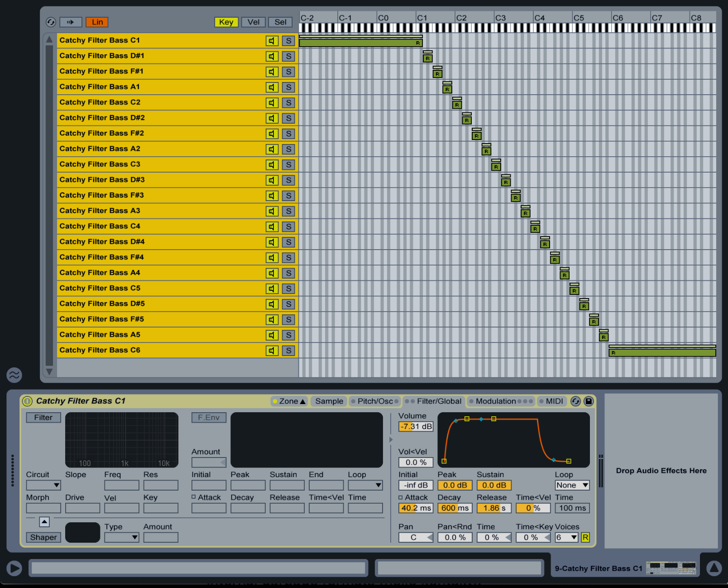Switch to the Pitch/Osc tab
728x588 pixels.
(374, 401)
